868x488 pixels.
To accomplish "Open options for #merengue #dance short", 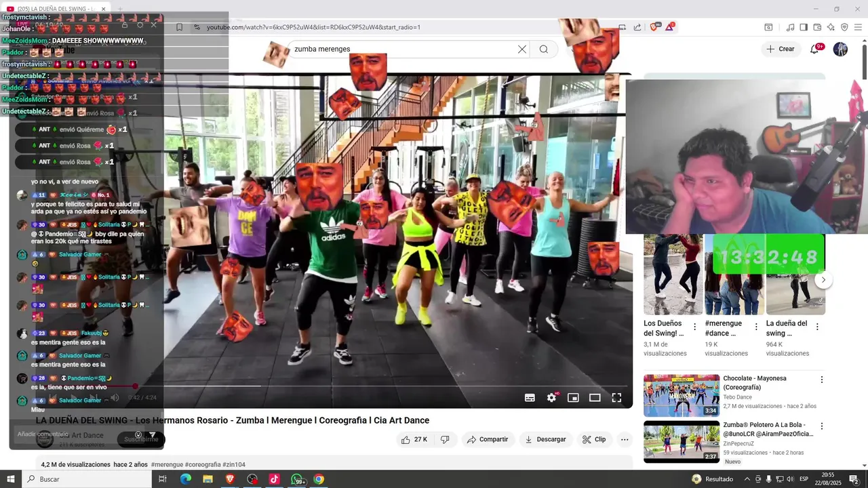I will (x=755, y=327).
